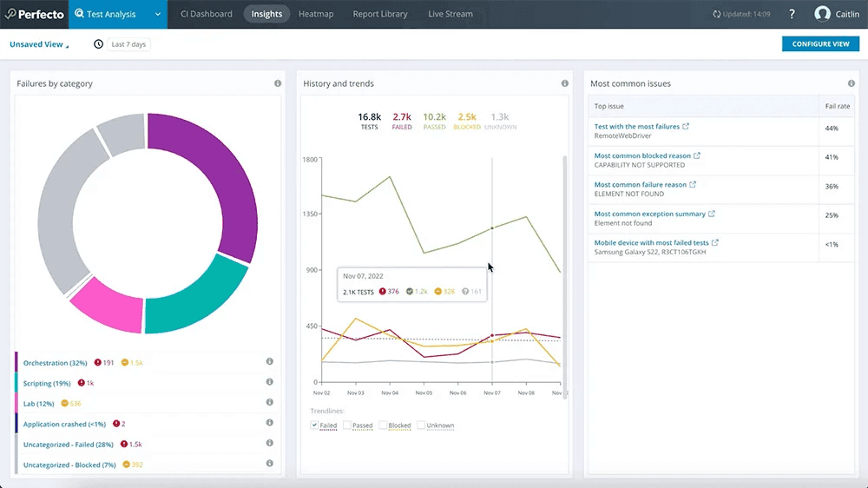Switch to the Heatmap tab
Viewport: 868px width, 488px height.
[315, 14]
